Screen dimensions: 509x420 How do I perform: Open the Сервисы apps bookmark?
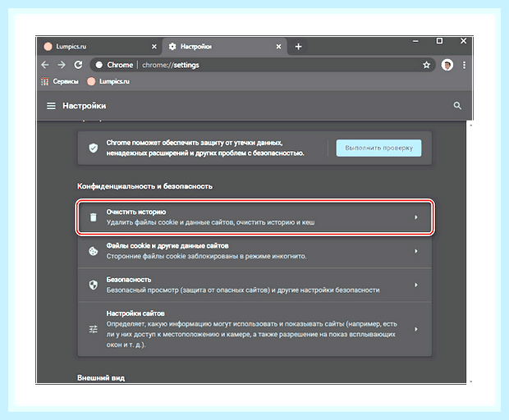point(60,81)
